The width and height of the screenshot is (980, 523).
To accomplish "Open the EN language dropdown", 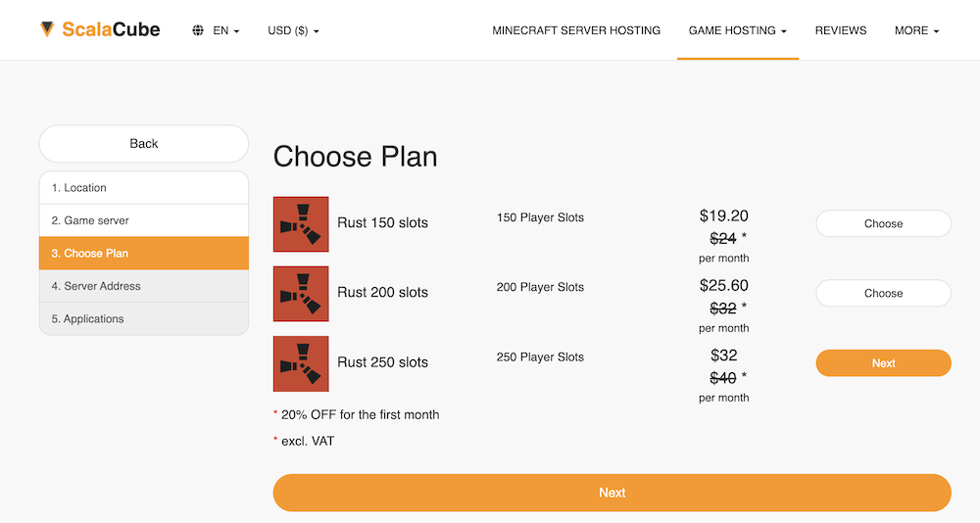I will [x=225, y=30].
